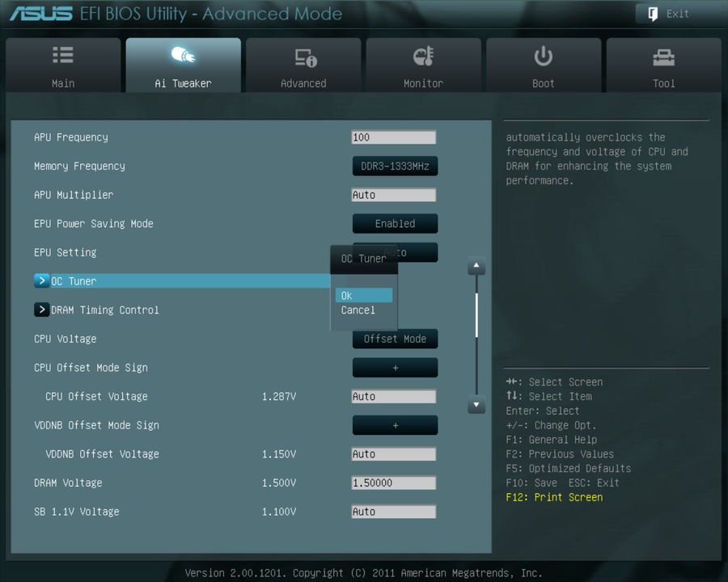Confirm OC Tuner with Ok
This screenshot has width=728, height=582.
(x=363, y=295)
